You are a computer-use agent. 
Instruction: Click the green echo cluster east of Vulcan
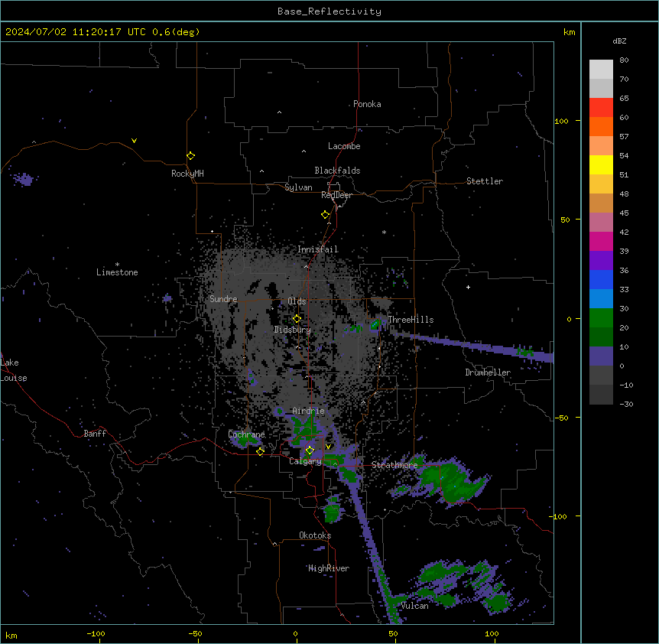coord(466,587)
